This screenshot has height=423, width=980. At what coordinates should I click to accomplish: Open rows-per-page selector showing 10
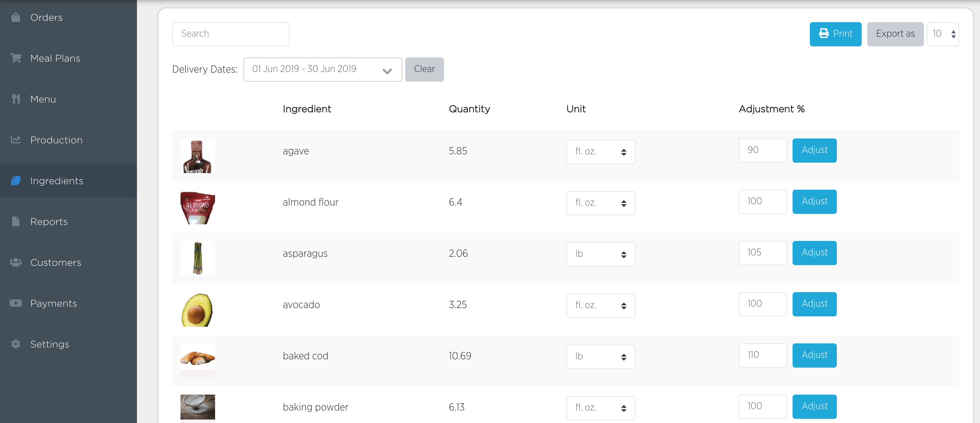click(942, 34)
